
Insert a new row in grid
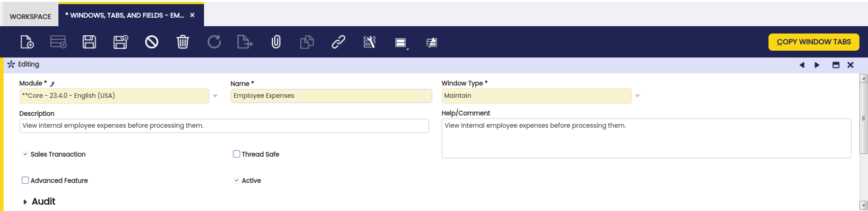click(58, 42)
